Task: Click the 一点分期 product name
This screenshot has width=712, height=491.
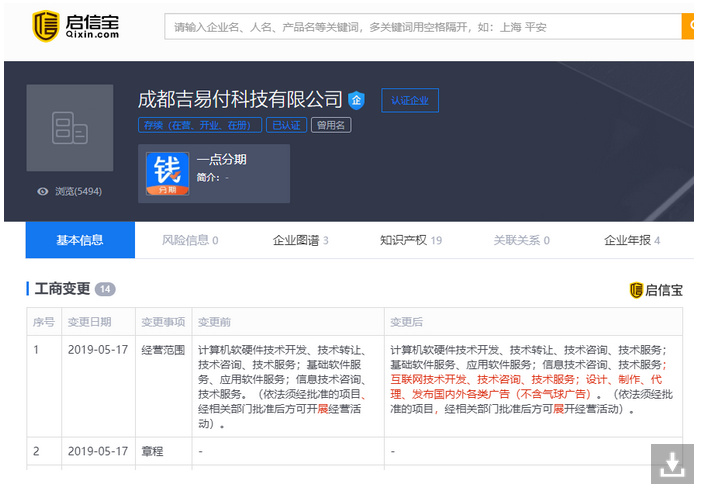Action: 222,159
